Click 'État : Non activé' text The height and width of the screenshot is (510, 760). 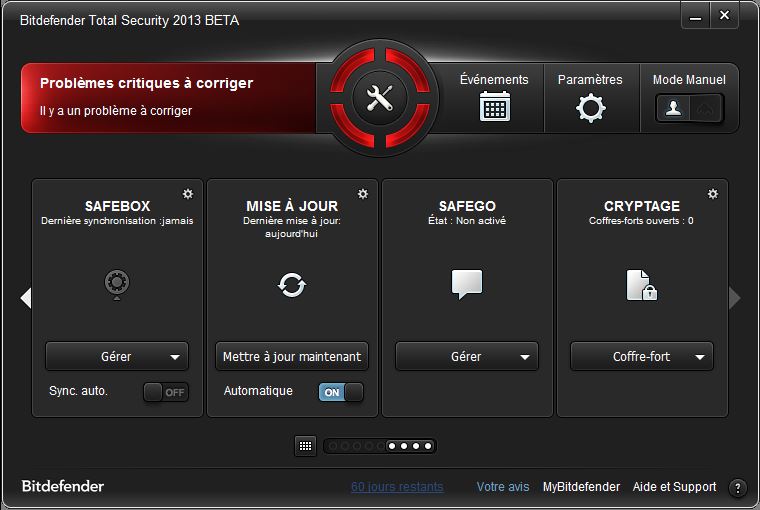(x=467, y=221)
